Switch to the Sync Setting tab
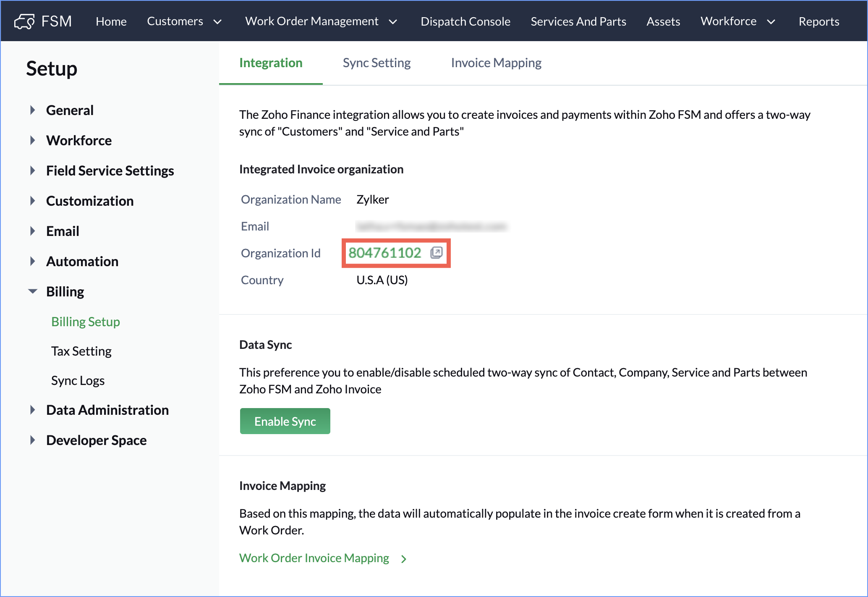 pos(376,63)
